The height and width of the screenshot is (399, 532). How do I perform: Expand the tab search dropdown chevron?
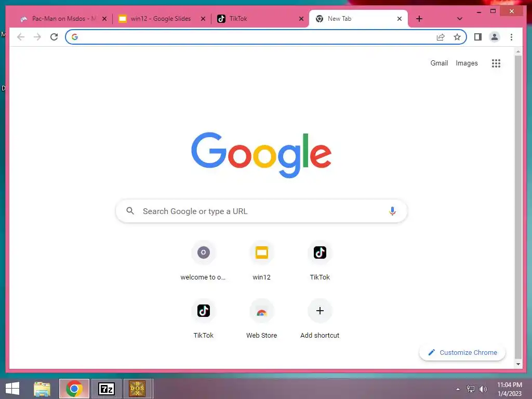click(x=460, y=19)
